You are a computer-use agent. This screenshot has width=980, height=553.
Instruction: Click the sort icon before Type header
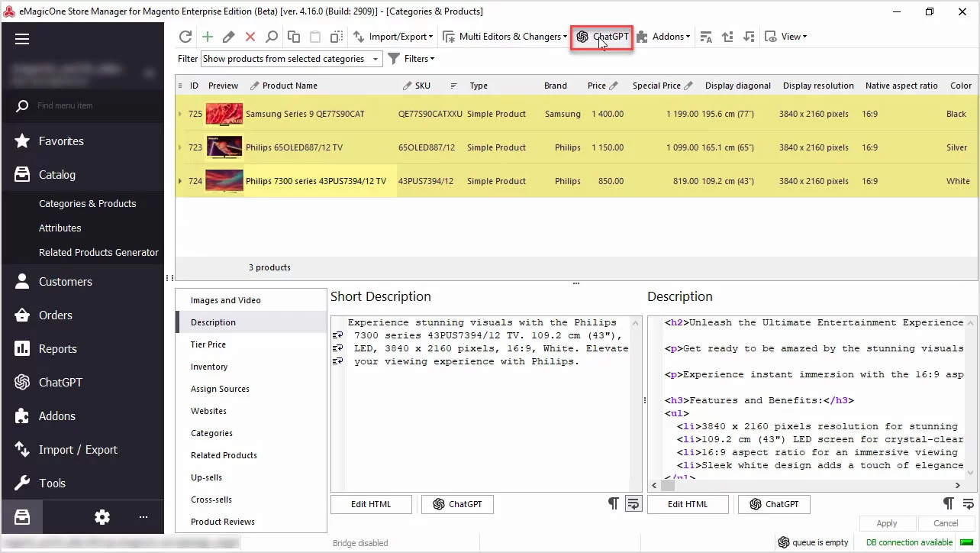tap(454, 86)
